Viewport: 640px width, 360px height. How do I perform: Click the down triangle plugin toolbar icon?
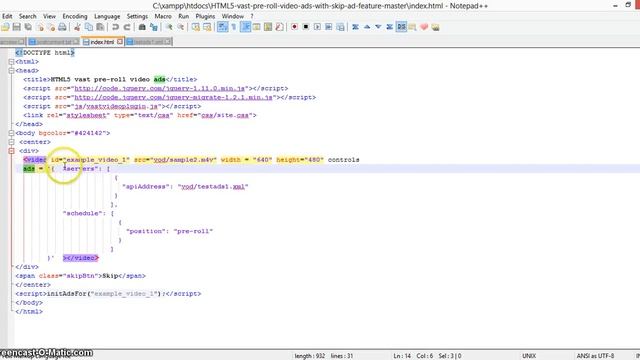click(378, 27)
